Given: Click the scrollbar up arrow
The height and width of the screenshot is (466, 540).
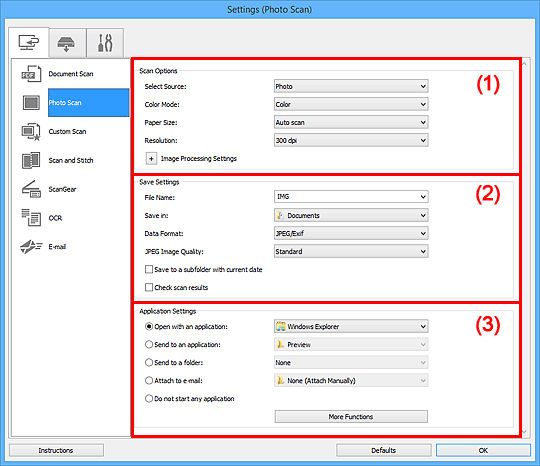Looking at the screenshot, I should [524, 63].
